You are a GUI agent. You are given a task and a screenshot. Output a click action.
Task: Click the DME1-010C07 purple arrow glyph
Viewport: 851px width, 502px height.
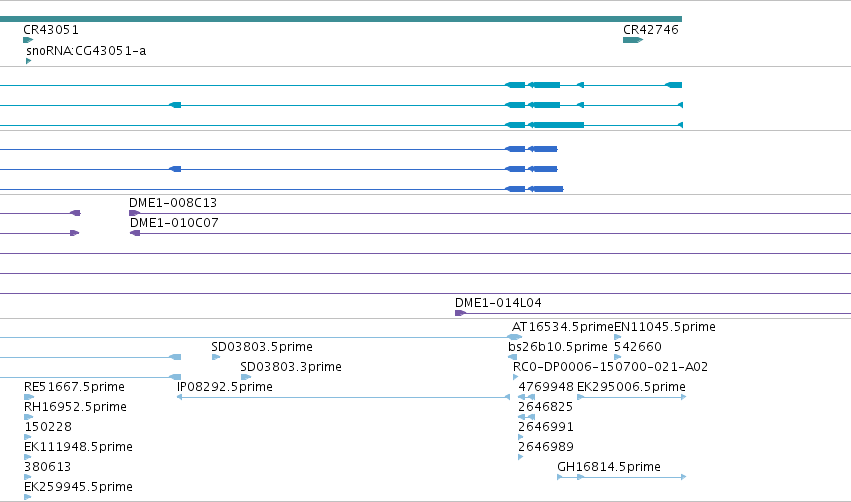tap(135, 233)
